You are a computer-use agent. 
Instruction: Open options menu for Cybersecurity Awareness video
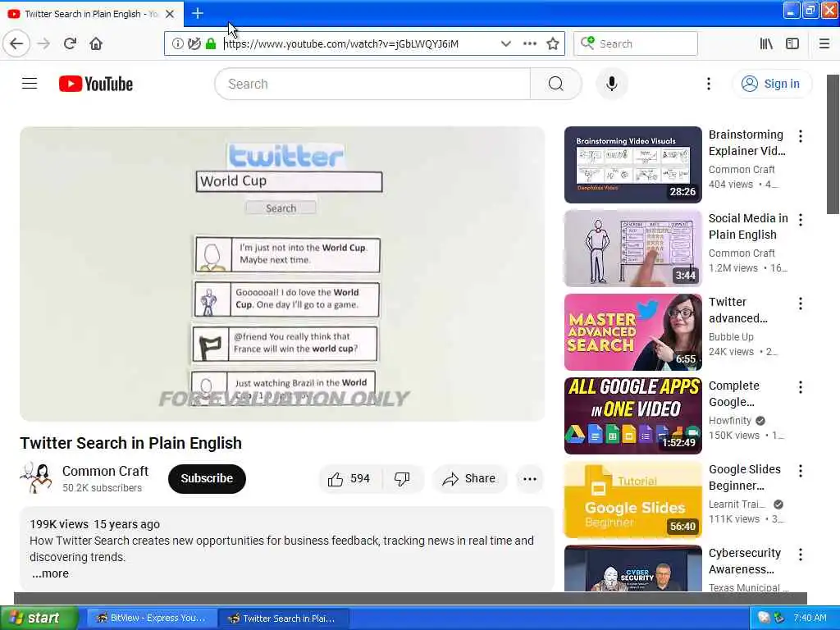[x=801, y=555]
